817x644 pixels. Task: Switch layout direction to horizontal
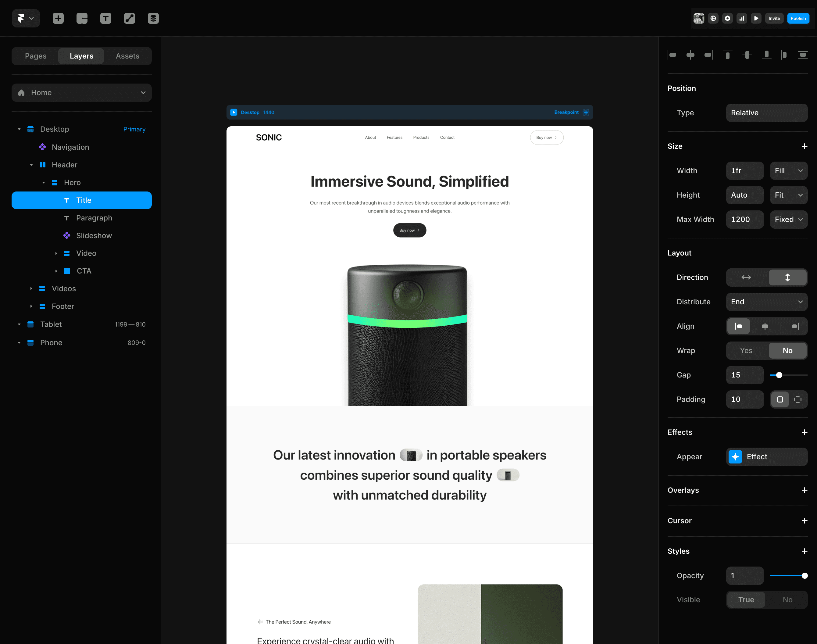pos(746,277)
